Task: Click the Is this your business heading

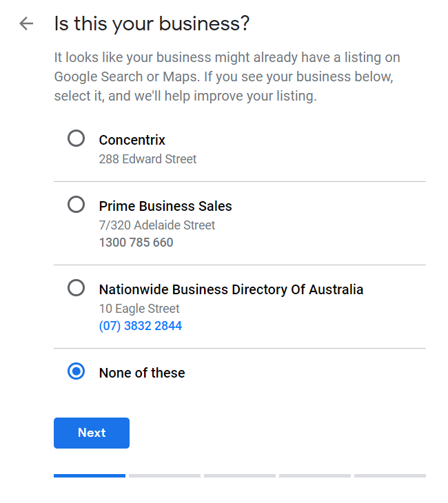Action: point(152,23)
